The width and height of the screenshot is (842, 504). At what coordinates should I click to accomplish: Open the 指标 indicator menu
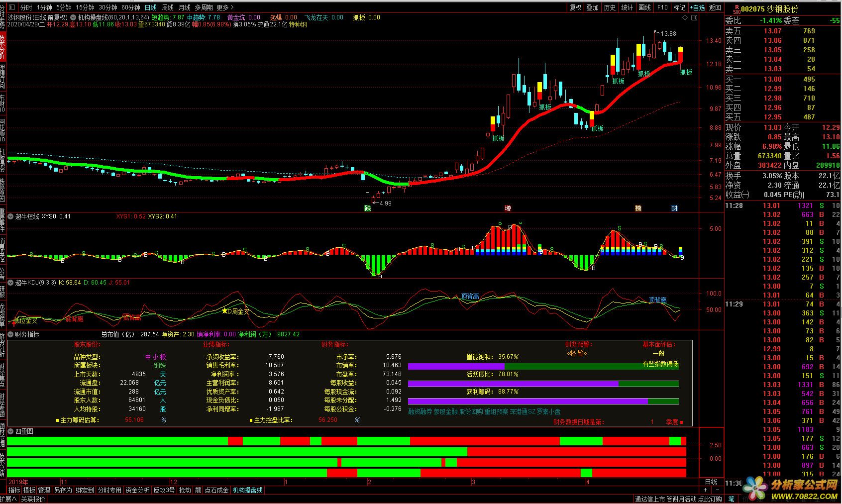[14, 490]
